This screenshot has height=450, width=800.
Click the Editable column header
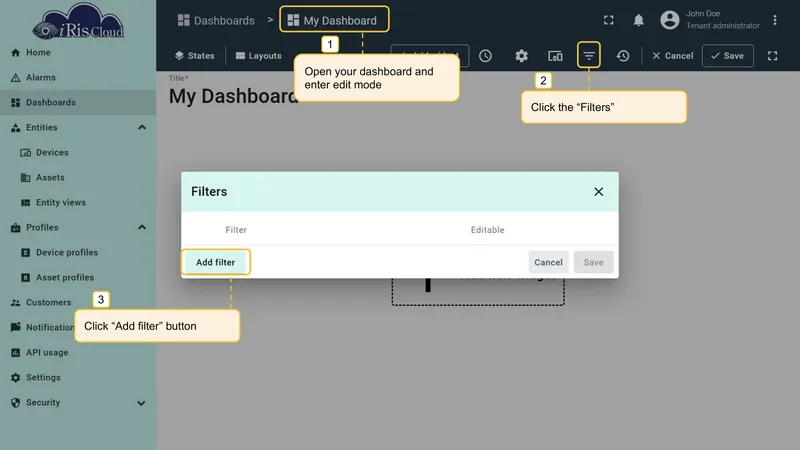[487, 230]
